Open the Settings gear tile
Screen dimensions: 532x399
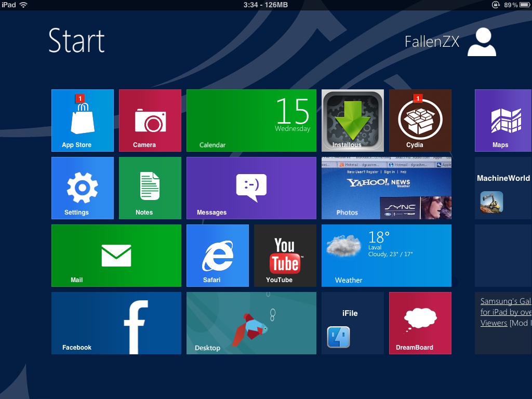(x=83, y=188)
